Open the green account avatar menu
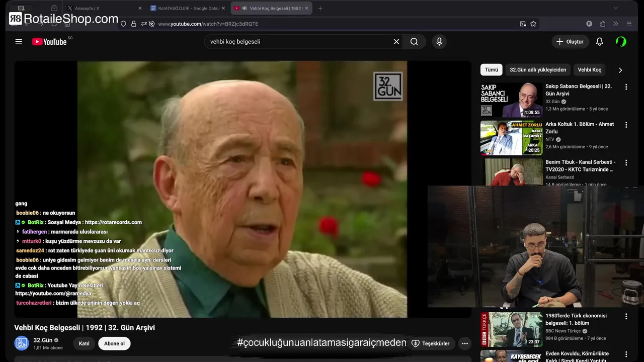644x362 pixels. pos(621,42)
